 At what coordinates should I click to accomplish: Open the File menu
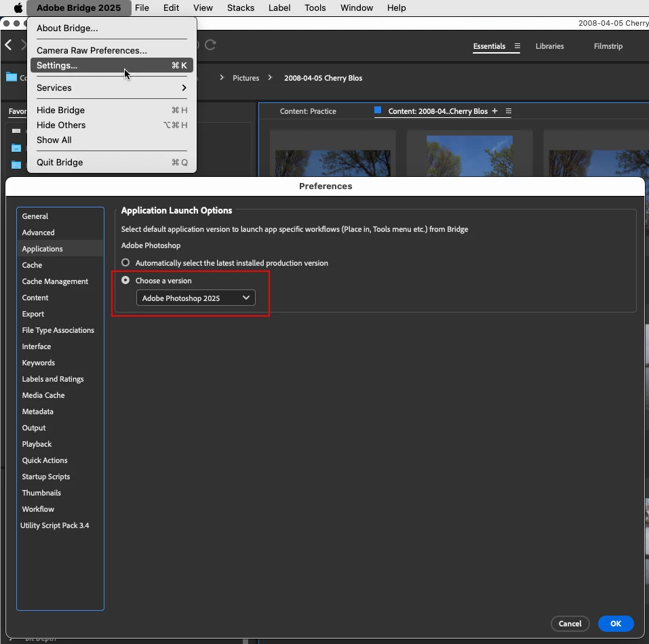pyautogui.click(x=142, y=8)
